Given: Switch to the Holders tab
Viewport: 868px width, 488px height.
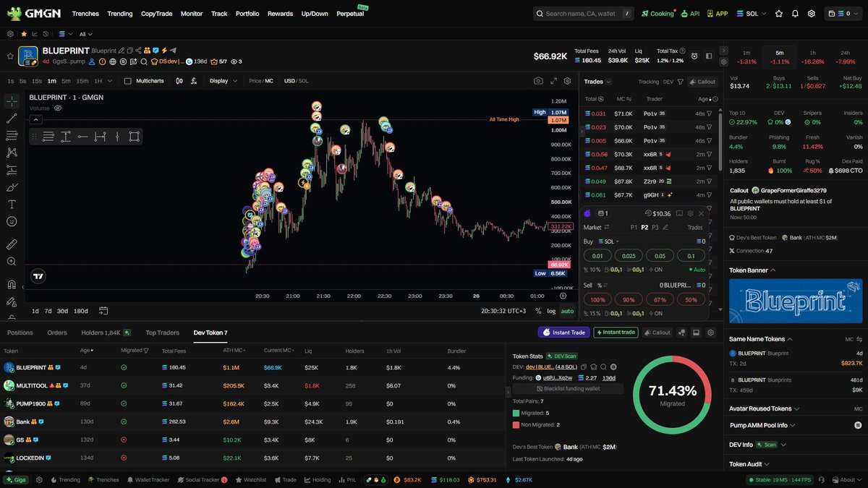Looking at the screenshot, I should (x=106, y=333).
